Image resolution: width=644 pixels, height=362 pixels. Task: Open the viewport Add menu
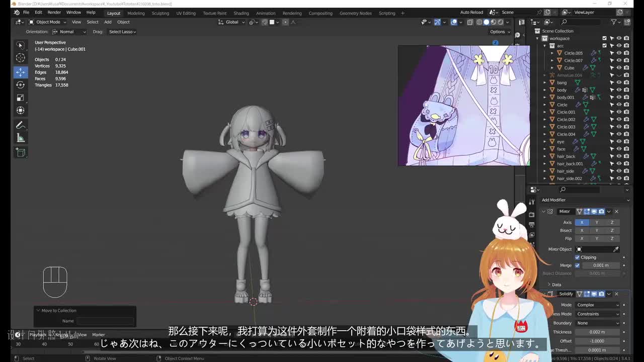click(108, 22)
